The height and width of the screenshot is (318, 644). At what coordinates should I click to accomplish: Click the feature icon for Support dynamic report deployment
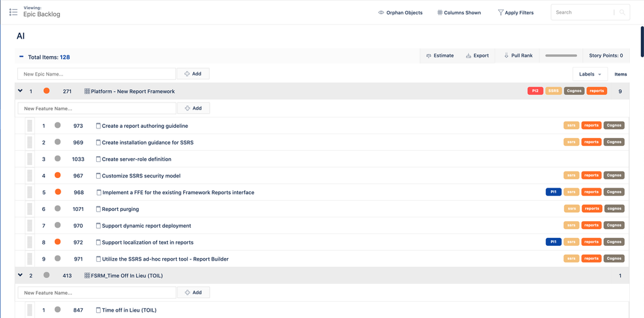[98, 226]
